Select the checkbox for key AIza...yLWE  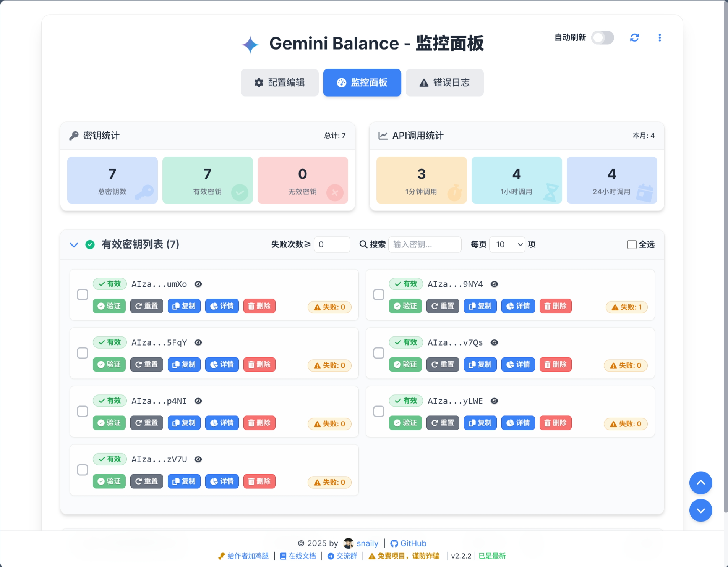point(379,412)
